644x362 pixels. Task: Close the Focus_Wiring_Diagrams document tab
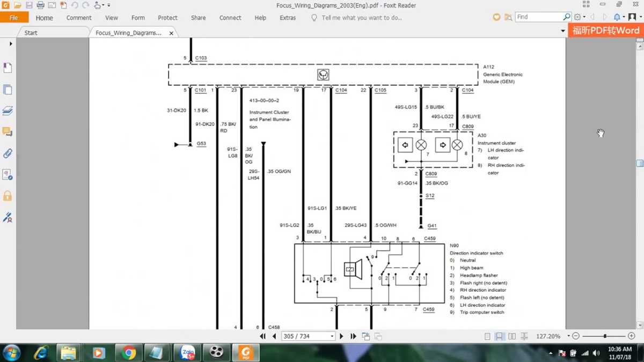(x=171, y=33)
